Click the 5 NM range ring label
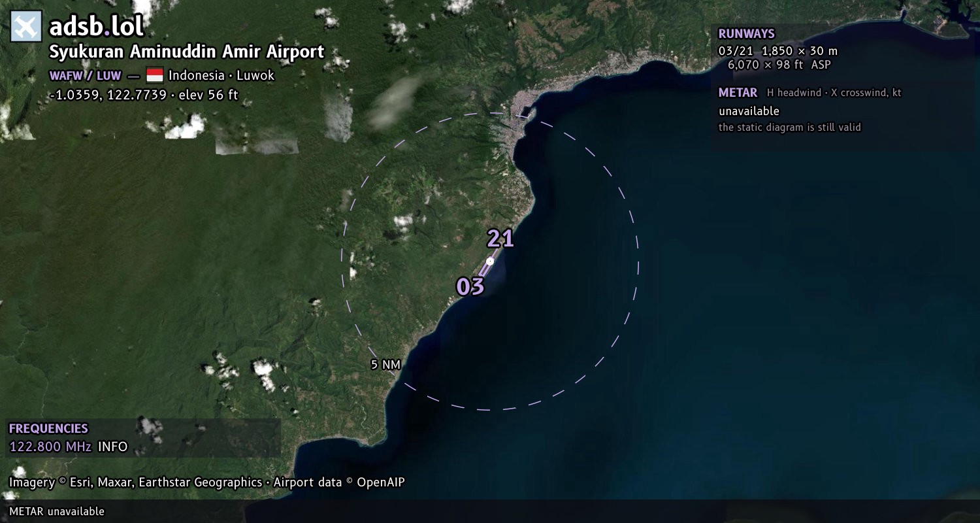980x523 pixels. pos(385,365)
